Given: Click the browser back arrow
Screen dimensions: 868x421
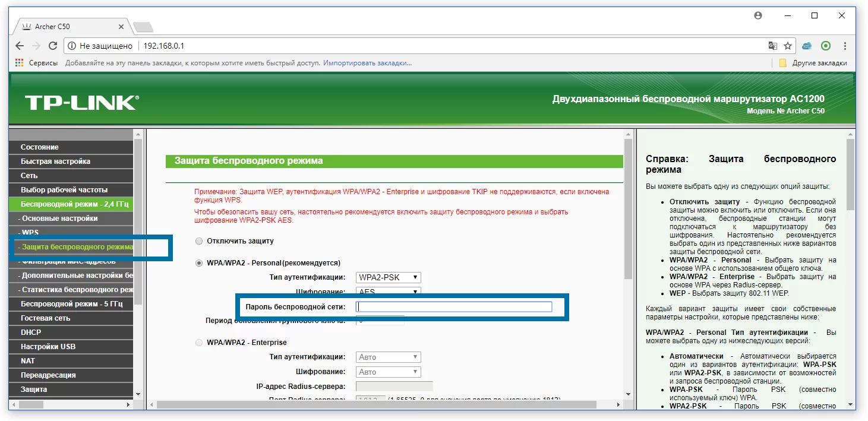Looking at the screenshot, I should 20,46.
